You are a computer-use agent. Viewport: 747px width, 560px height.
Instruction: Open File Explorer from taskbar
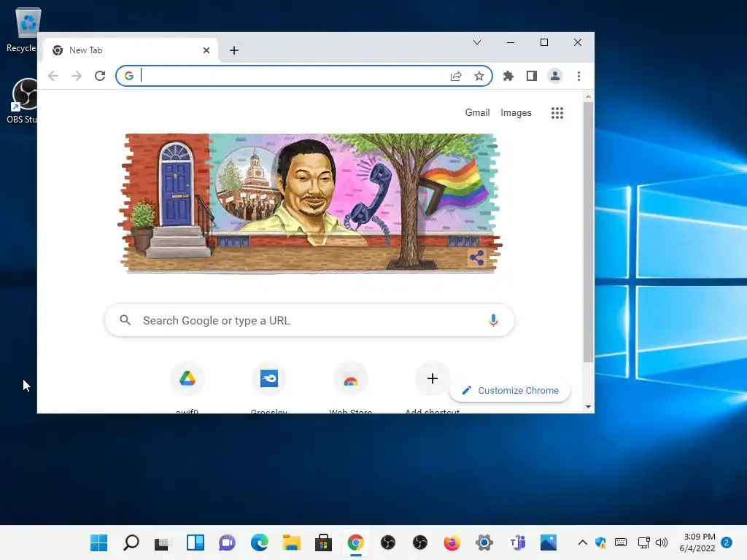(x=292, y=542)
